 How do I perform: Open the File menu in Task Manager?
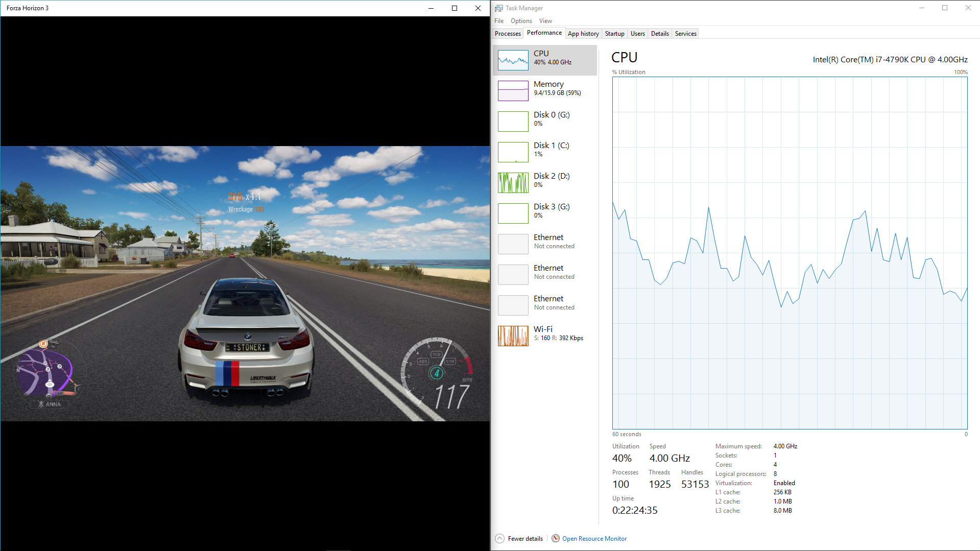click(499, 21)
